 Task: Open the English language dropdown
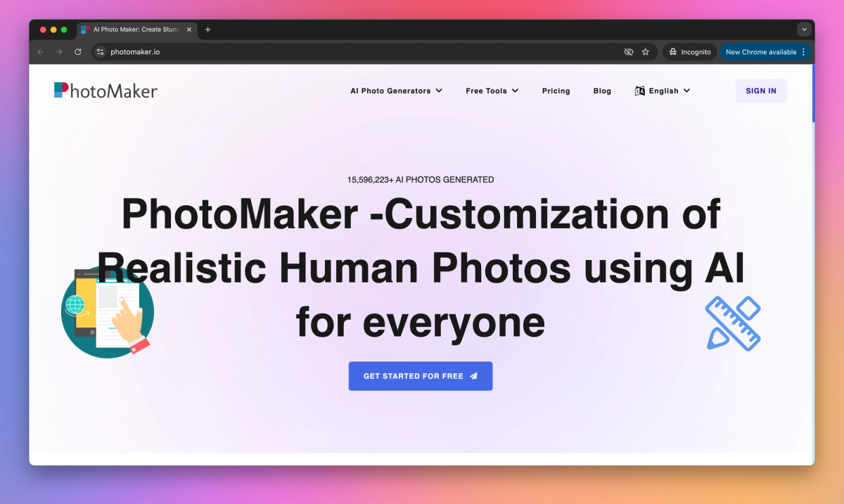pos(663,91)
